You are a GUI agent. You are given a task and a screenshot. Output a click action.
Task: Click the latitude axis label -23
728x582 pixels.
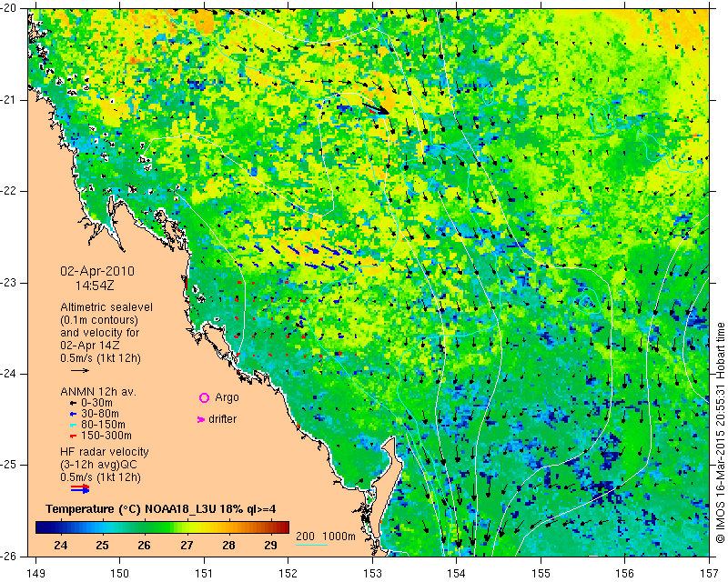coord(8,283)
